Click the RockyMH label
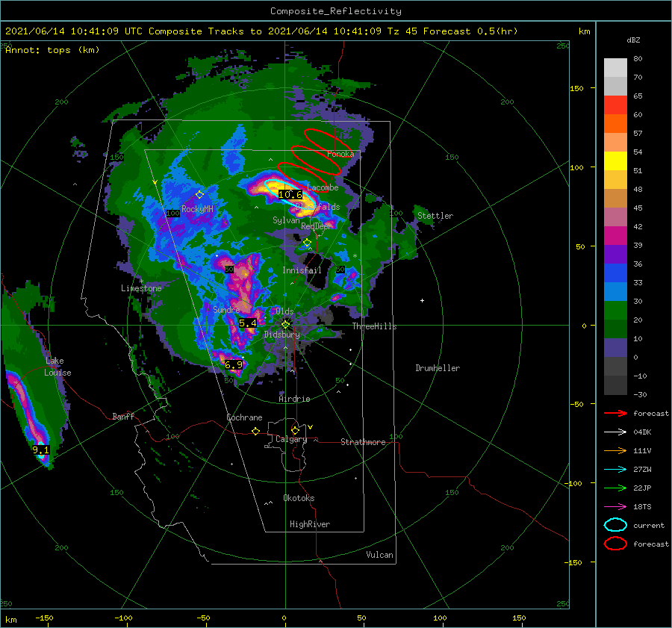The height and width of the screenshot is (628, 672). [x=197, y=209]
